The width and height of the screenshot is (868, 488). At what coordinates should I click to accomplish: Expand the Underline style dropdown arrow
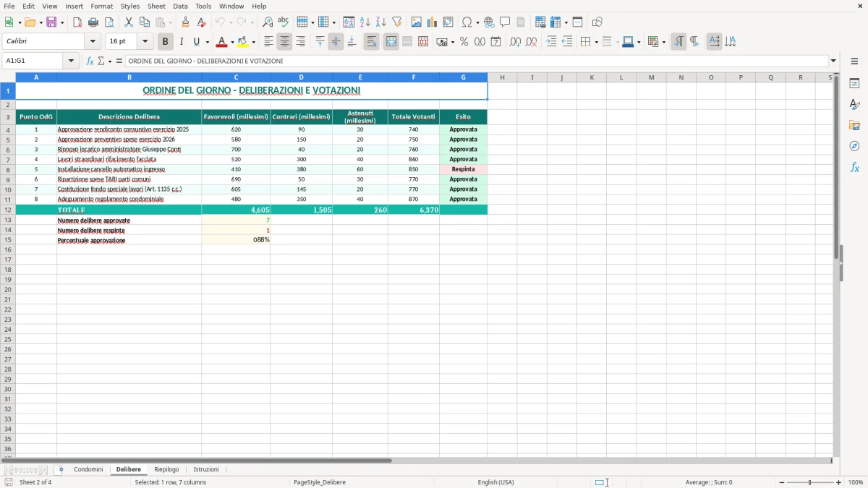[207, 42]
